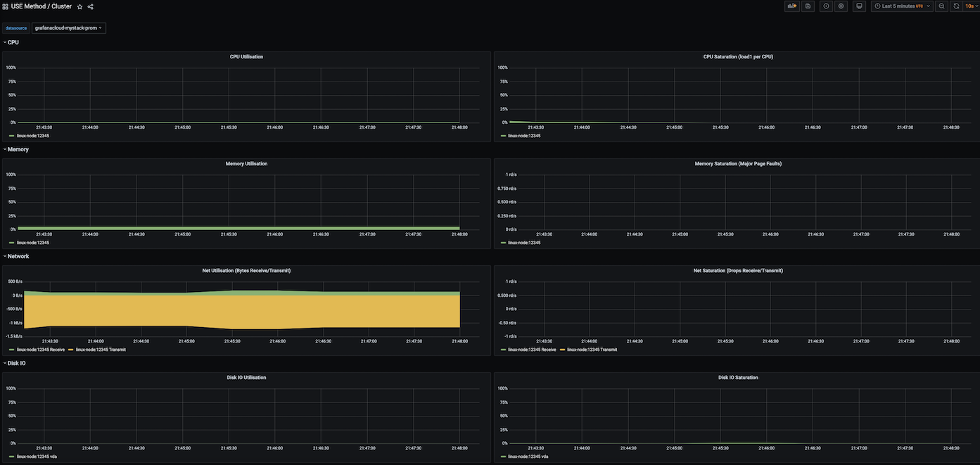Cycle view mode with the monitor icon

coord(859,6)
